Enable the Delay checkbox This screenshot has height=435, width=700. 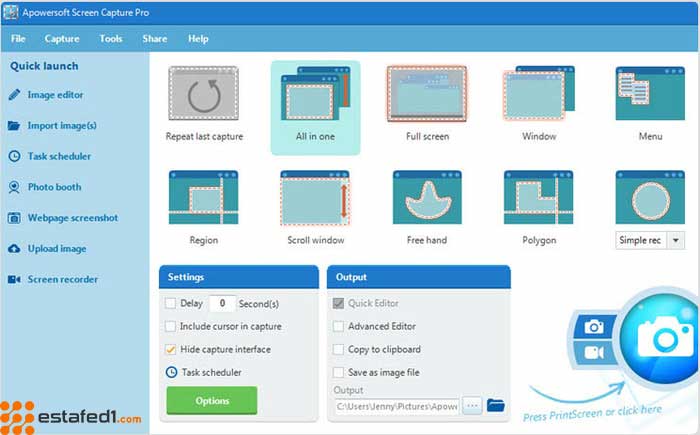pyautogui.click(x=170, y=303)
